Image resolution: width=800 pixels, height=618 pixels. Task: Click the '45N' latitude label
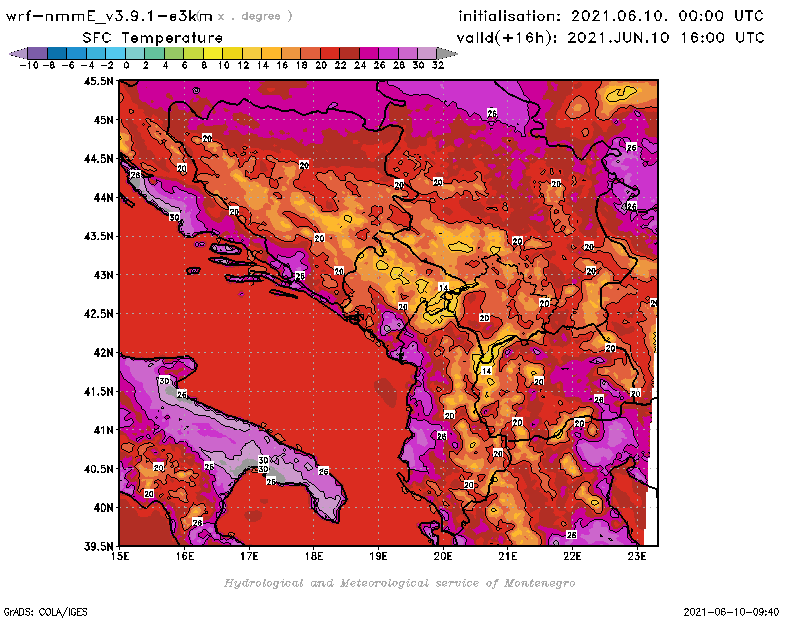(x=104, y=120)
